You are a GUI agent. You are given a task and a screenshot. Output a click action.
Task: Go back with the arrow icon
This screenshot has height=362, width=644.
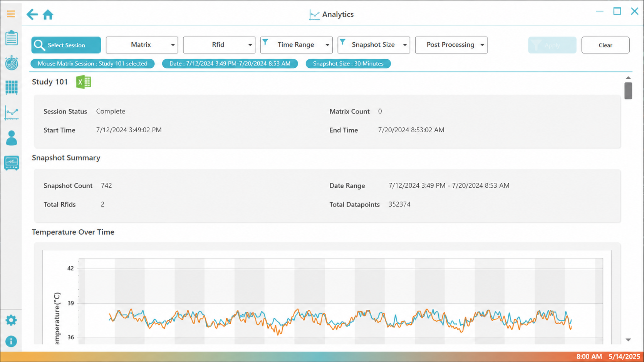(x=32, y=15)
